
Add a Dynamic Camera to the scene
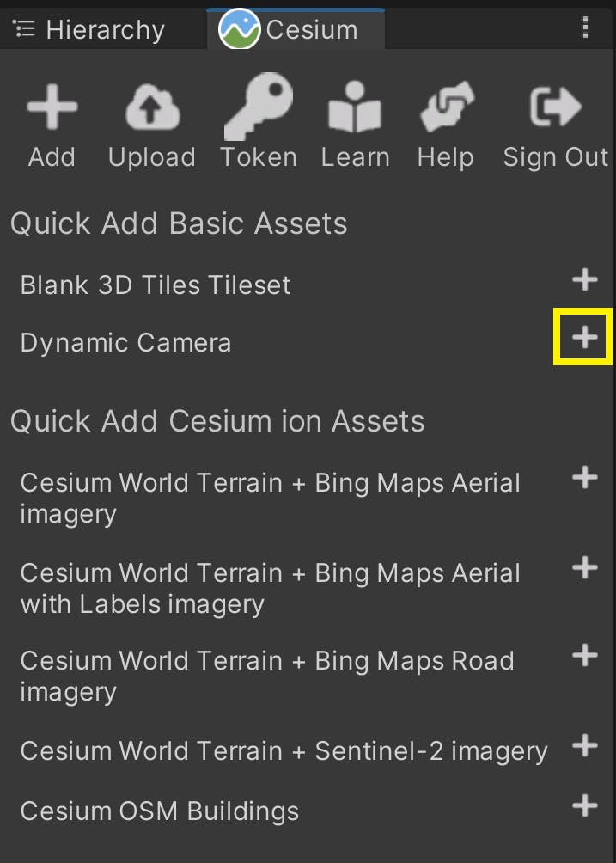tap(584, 337)
